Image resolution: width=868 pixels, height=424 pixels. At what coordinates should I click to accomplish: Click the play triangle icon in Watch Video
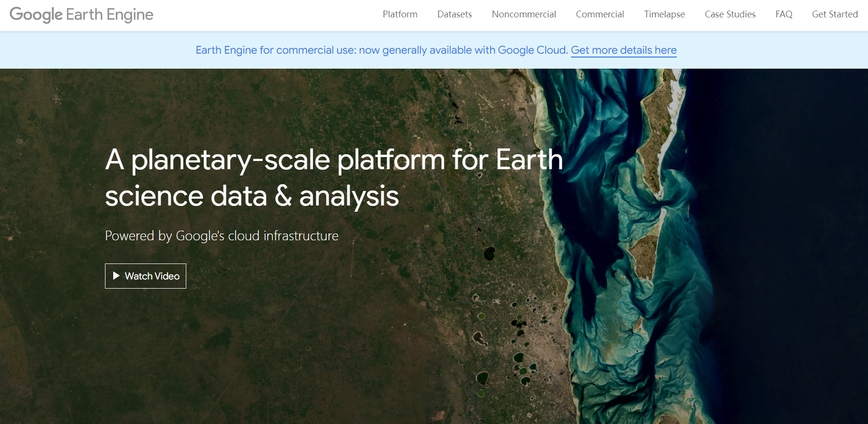point(116,276)
